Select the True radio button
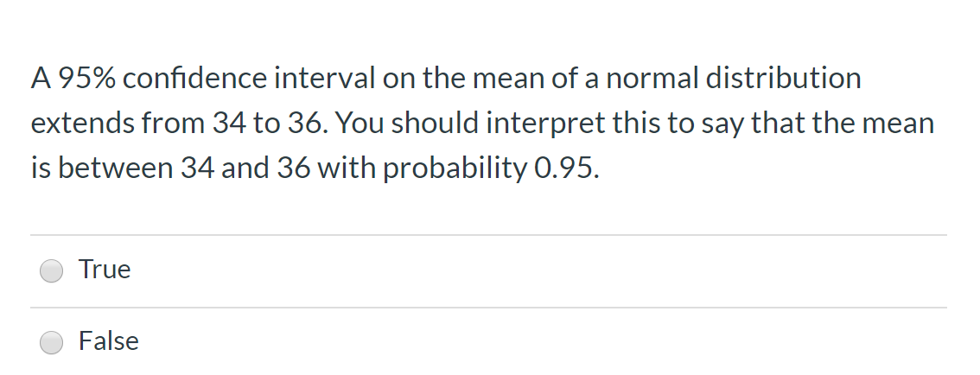Screen dimensions: 980x375 (51, 271)
